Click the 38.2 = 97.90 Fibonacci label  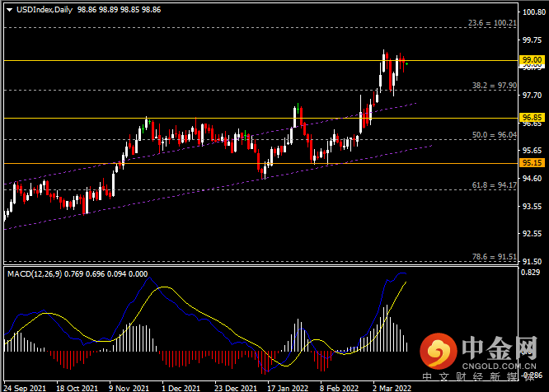[x=495, y=86]
